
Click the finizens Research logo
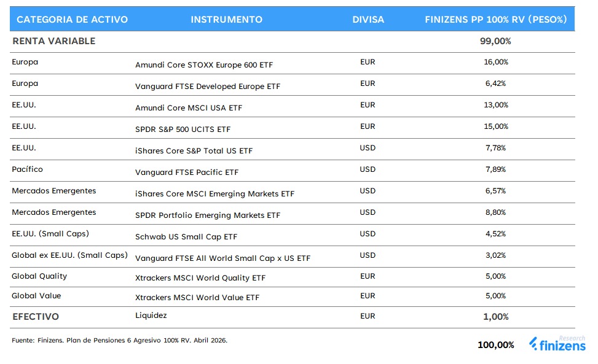click(557, 344)
